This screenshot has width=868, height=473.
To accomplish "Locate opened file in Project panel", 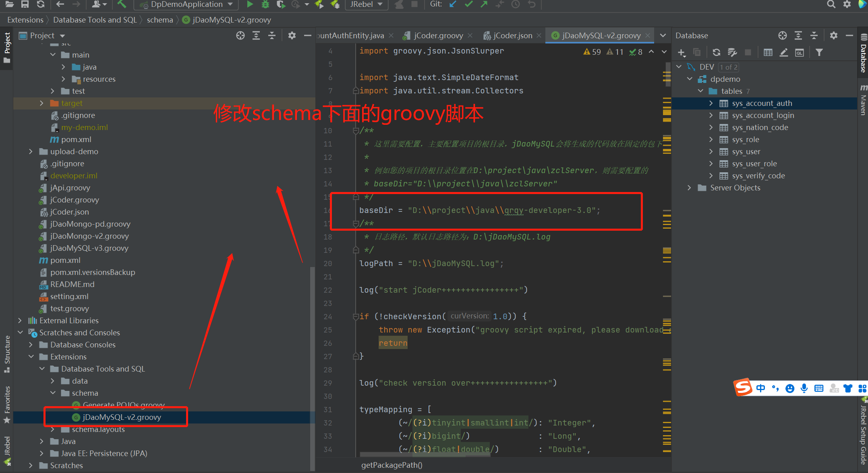I will [x=240, y=35].
